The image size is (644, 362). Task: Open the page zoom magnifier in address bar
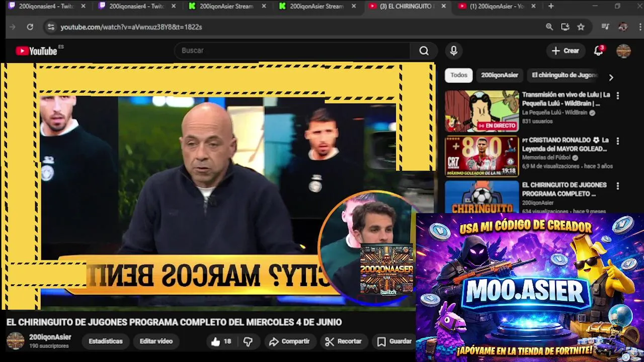coord(549,27)
